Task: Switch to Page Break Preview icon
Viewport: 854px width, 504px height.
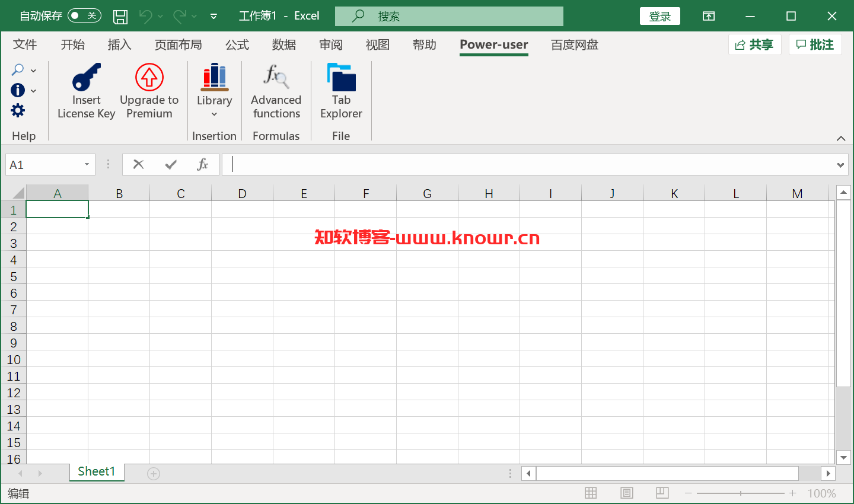Action: 662,493
